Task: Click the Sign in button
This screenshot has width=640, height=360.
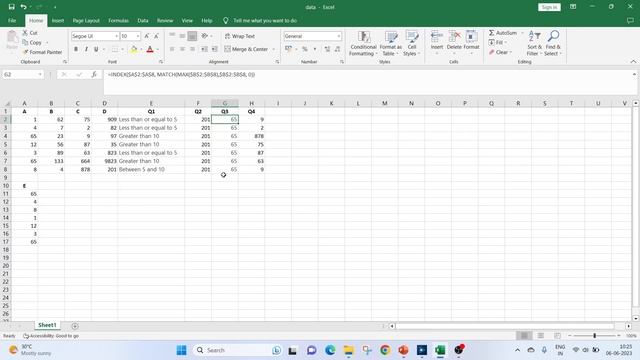Action: pyautogui.click(x=549, y=7)
